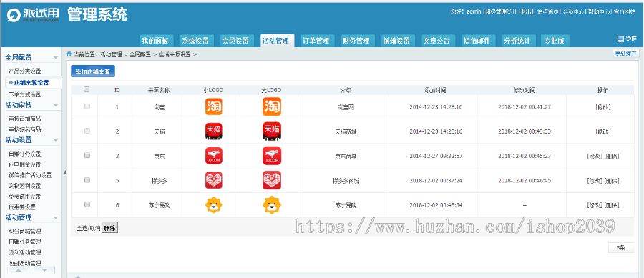Collapse the 全局配置 sidebar section
The height and width of the screenshot is (278, 644).
point(56,57)
